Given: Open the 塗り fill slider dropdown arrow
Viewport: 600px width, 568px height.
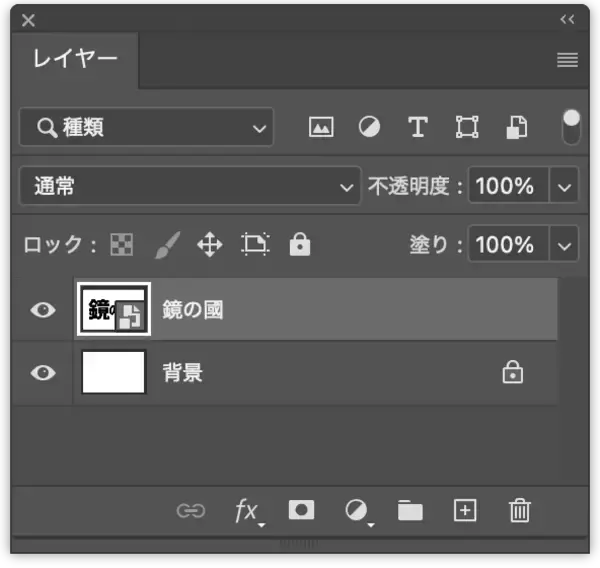Looking at the screenshot, I should (x=564, y=245).
